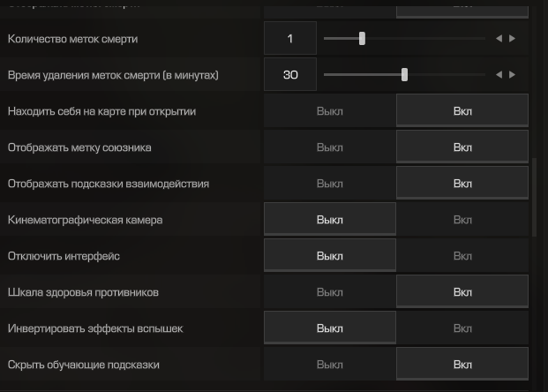The height and width of the screenshot is (392, 548).
Task: Click the settings list vertical scrollbar
Action: (x=534, y=199)
